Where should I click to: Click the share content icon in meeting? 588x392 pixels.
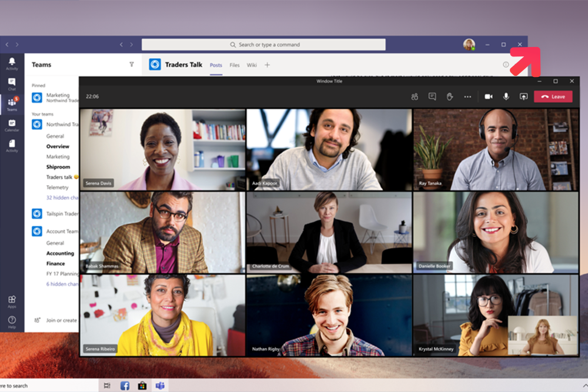[x=523, y=97]
